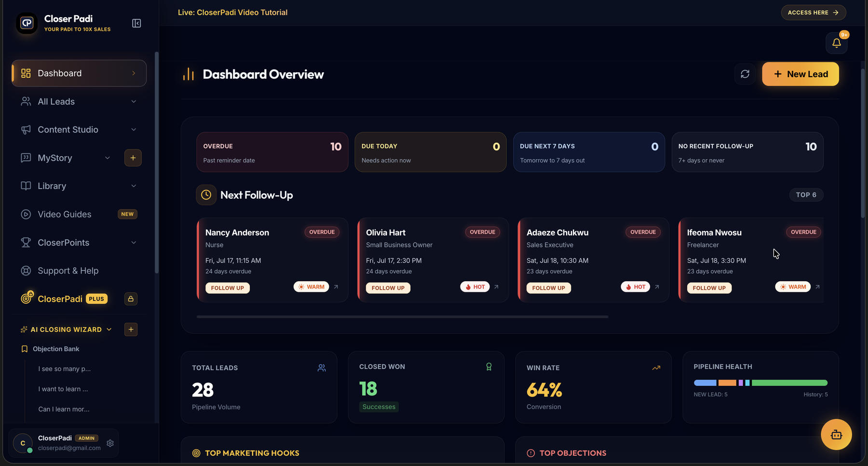The height and width of the screenshot is (466, 868).
Task: Open the Overdue summary card
Action: point(272,152)
